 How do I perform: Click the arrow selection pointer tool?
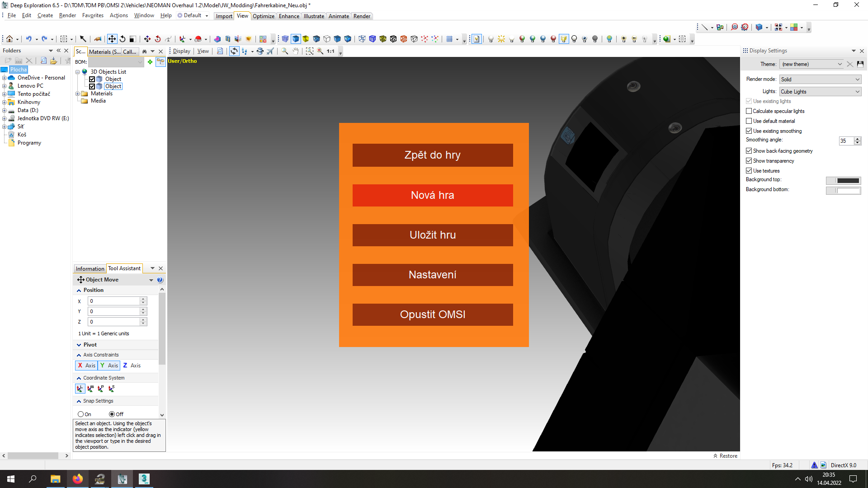pos(83,39)
